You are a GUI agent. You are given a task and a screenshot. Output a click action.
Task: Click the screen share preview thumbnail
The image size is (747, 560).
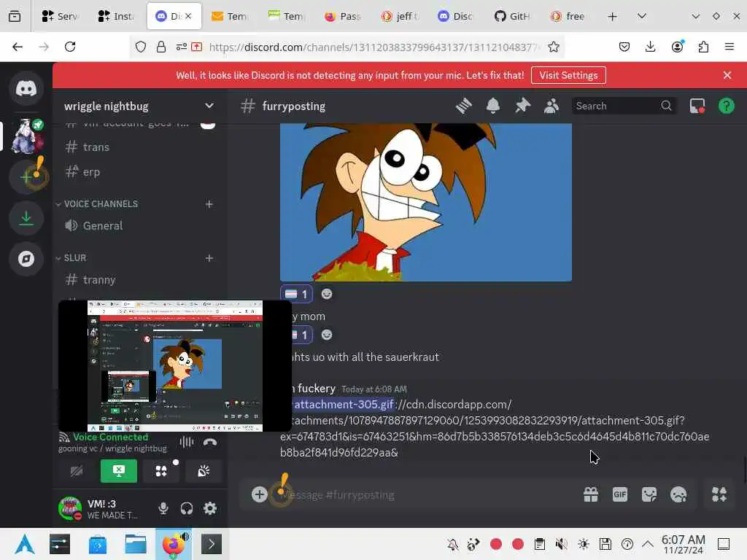pyautogui.click(x=175, y=366)
